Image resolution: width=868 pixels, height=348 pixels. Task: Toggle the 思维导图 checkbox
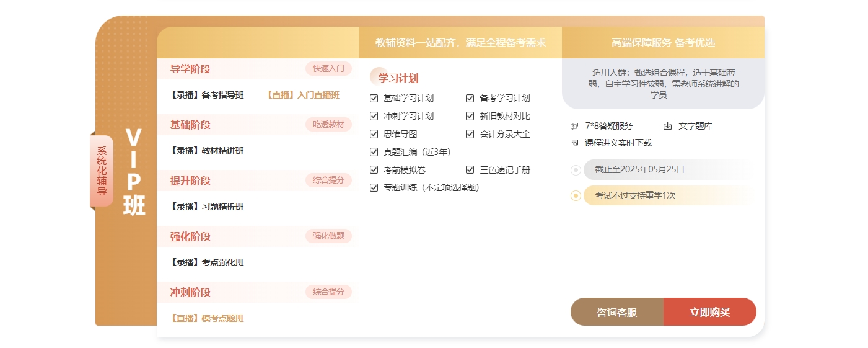374,134
